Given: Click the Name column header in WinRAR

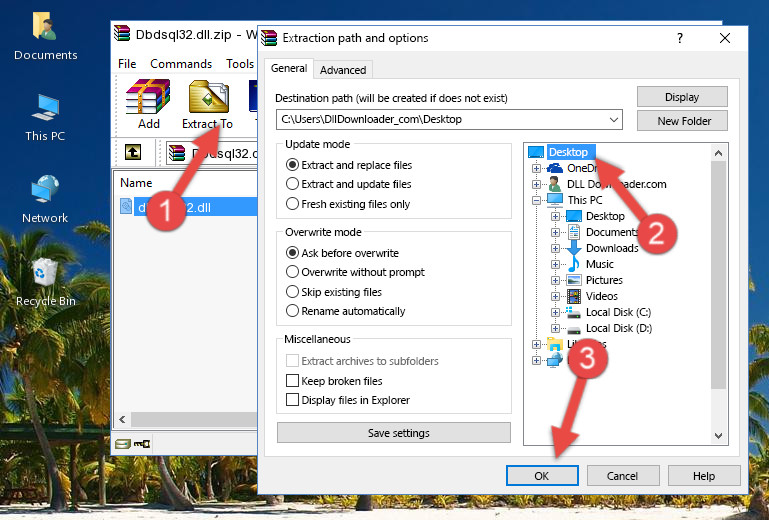Looking at the screenshot, I should coord(136,182).
